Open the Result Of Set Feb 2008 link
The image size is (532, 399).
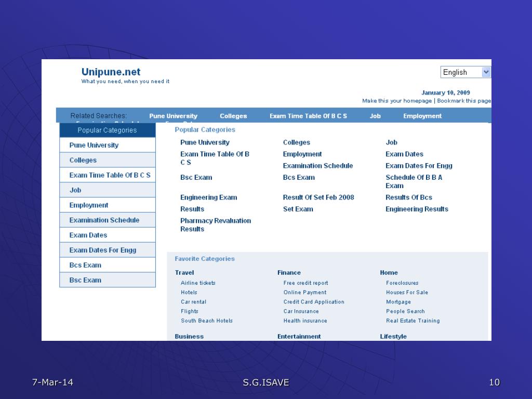pyautogui.click(x=318, y=197)
